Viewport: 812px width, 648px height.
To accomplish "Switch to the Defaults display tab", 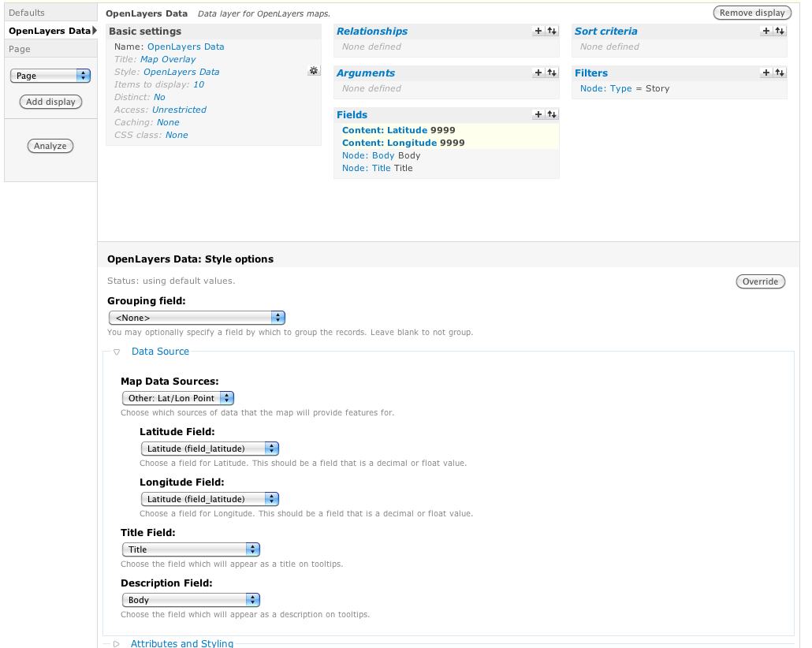I will click(50, 13).
